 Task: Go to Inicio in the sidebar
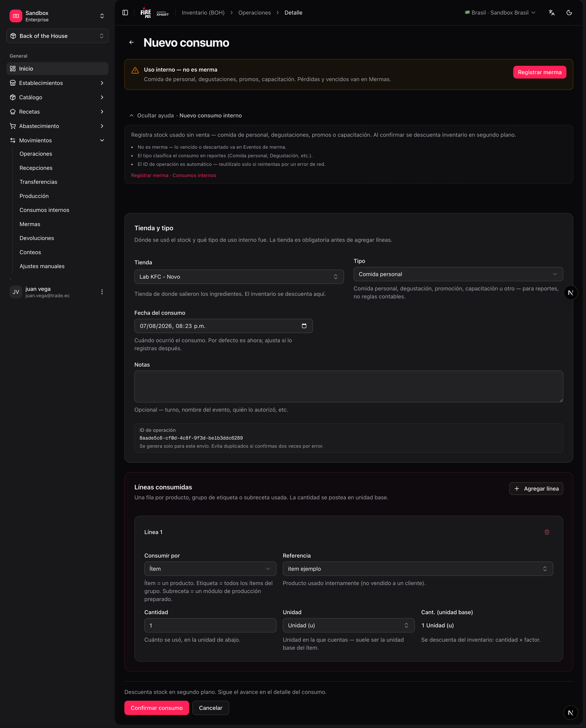[x=57, y=69]
